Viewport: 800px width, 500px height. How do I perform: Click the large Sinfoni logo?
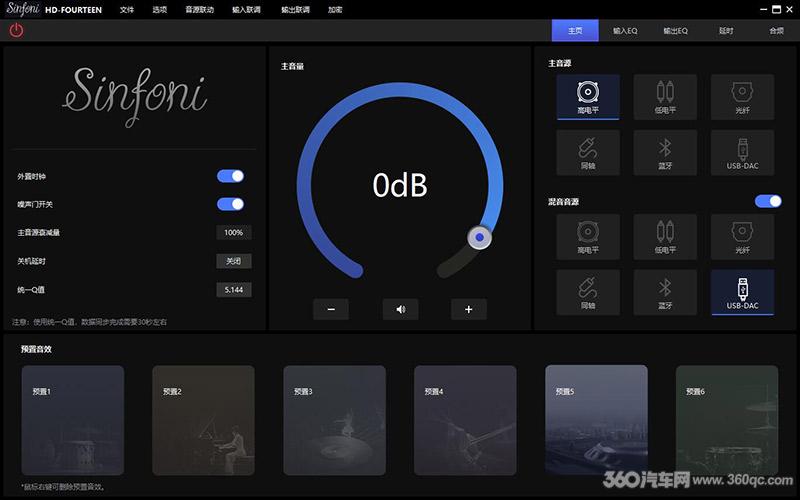(135, 96)
